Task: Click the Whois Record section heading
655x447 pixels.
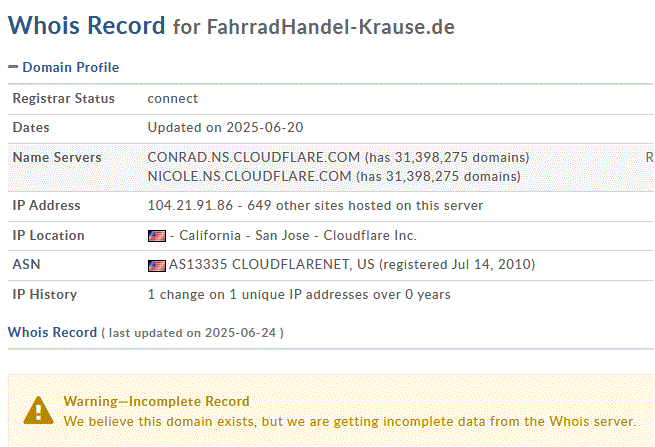Action: pos(52,333)
